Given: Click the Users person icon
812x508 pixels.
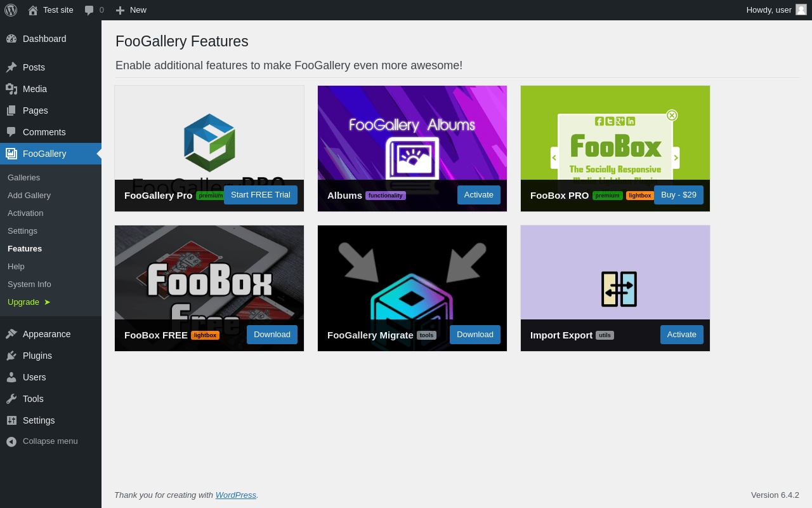Looking at the screenshot, I should [11, 377].
